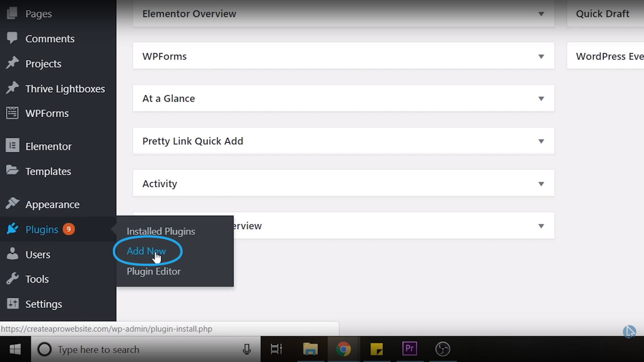Open Plugin Editor from the submenu
This screenshot has height=362, width=644.
[154, 271]
